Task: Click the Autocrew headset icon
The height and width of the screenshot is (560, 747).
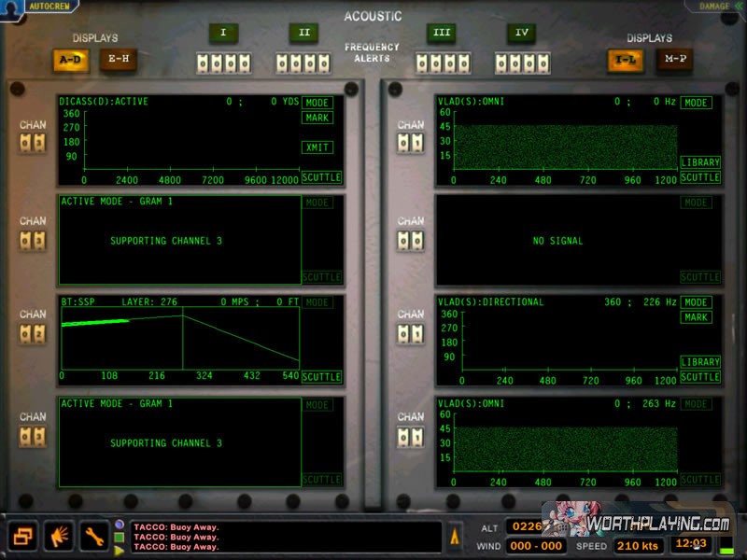Action: point(13,7)
